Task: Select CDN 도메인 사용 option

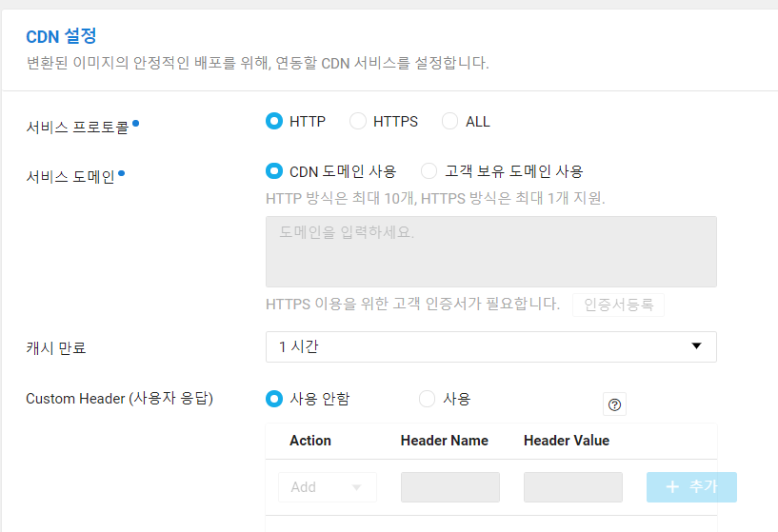Action: [x=274, y=171]
